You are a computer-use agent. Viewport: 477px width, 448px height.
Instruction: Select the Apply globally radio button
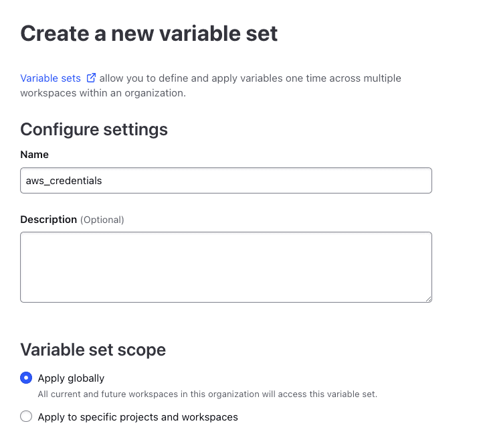(x=26, y=378)
